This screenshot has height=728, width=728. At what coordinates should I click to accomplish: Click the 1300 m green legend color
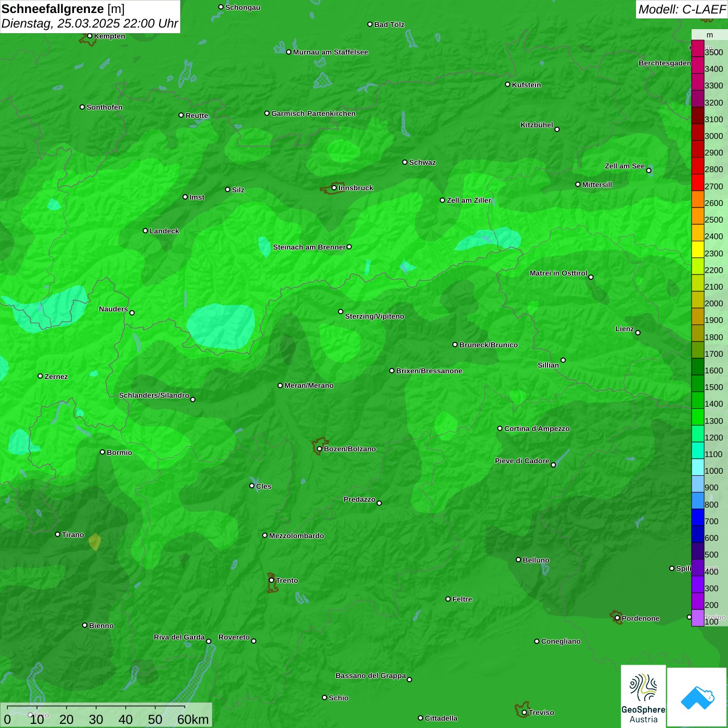[x=697, y=417]
